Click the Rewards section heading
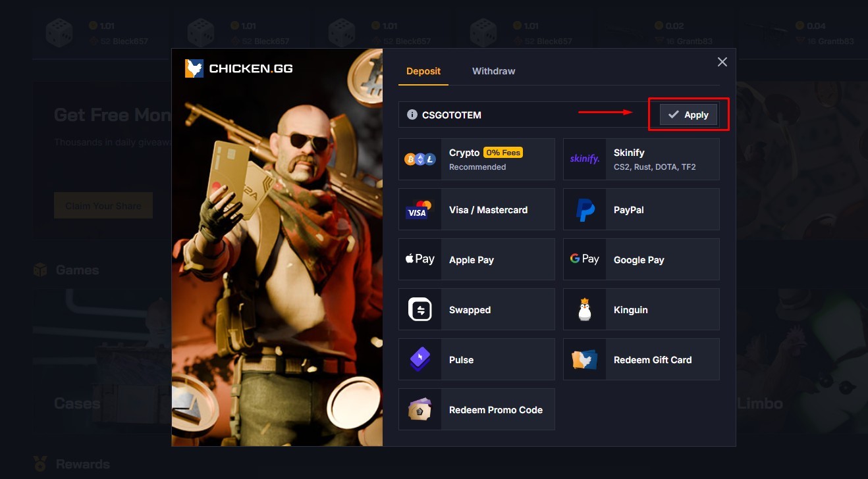This screenshot has width=868, height=479. click(x=83, y=465)
